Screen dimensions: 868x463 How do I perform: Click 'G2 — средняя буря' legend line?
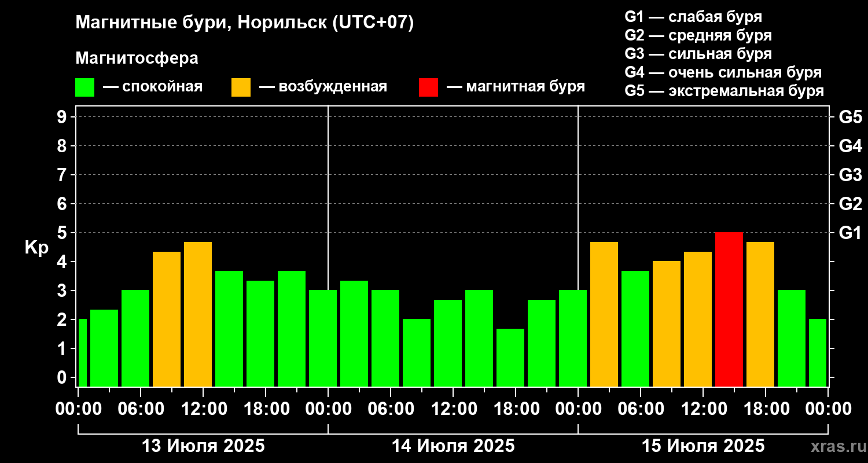click(x=698, y=35)
